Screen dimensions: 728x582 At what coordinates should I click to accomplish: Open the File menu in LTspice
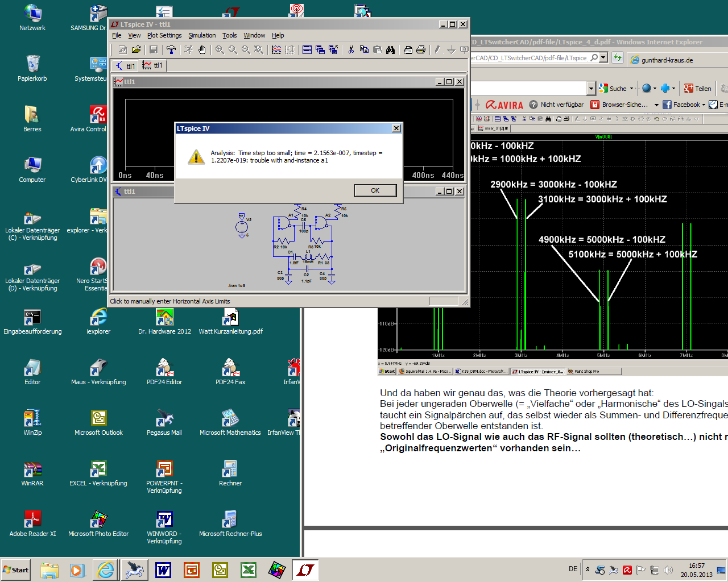click(x=117, y=35)
